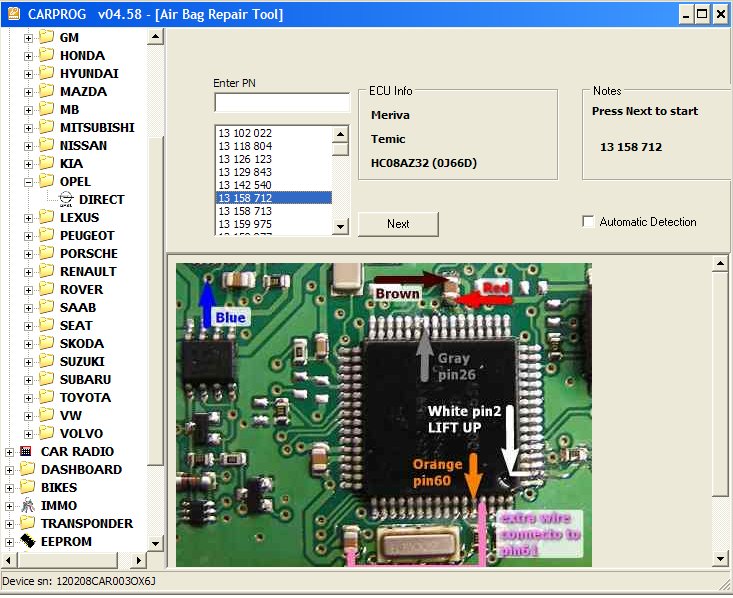Image resolution: width=733 pixels, height=598 pixels.
Task: Click the PORSCHE folder icon
Action: click(x=46, y=252)
